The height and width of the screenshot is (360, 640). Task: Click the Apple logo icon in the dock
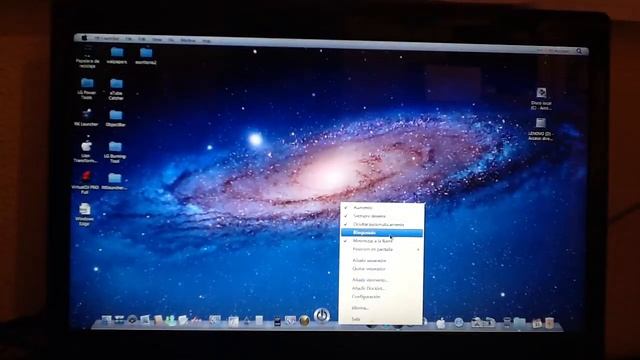[x=441, y=323]
